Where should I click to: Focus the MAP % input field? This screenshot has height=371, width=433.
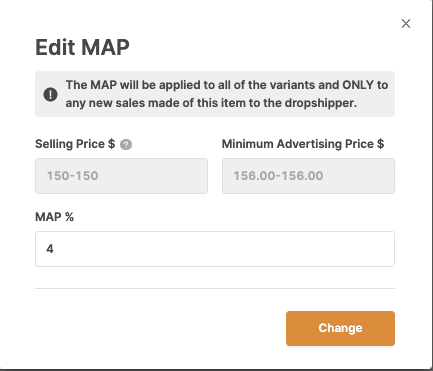[215, 249]
